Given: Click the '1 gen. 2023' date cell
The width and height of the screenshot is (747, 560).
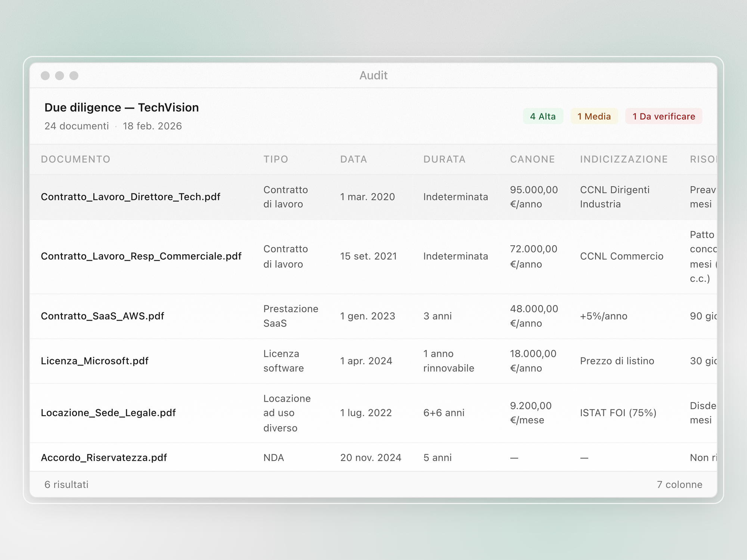Looking at the screenshot, I should 368,316.
